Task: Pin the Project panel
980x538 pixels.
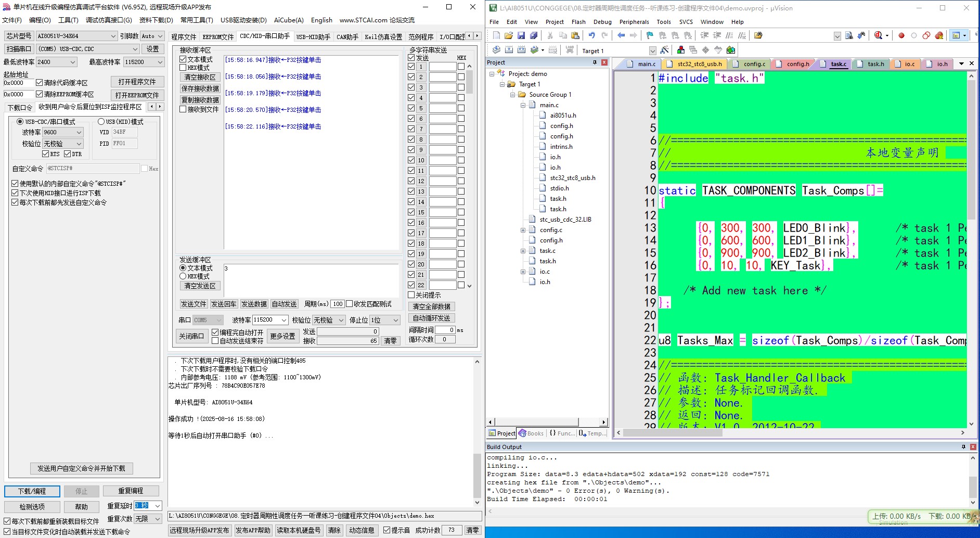Action: tap(595, 62)
